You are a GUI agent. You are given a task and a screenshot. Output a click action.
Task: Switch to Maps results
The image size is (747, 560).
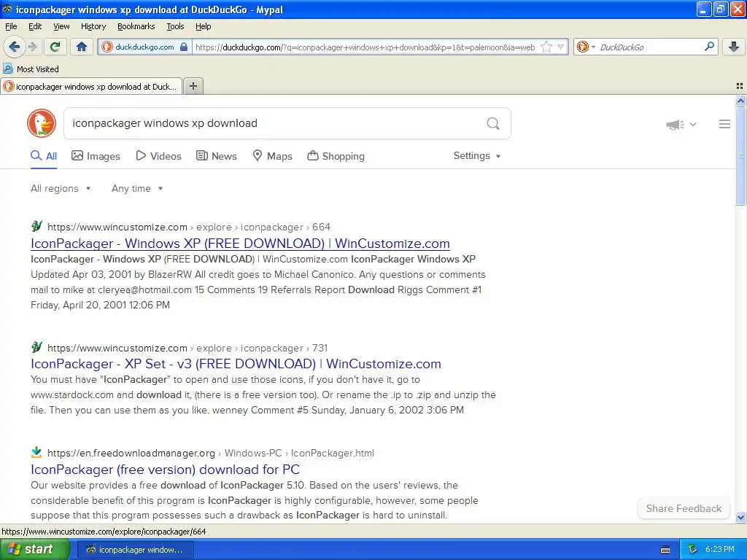click(272, 156)
